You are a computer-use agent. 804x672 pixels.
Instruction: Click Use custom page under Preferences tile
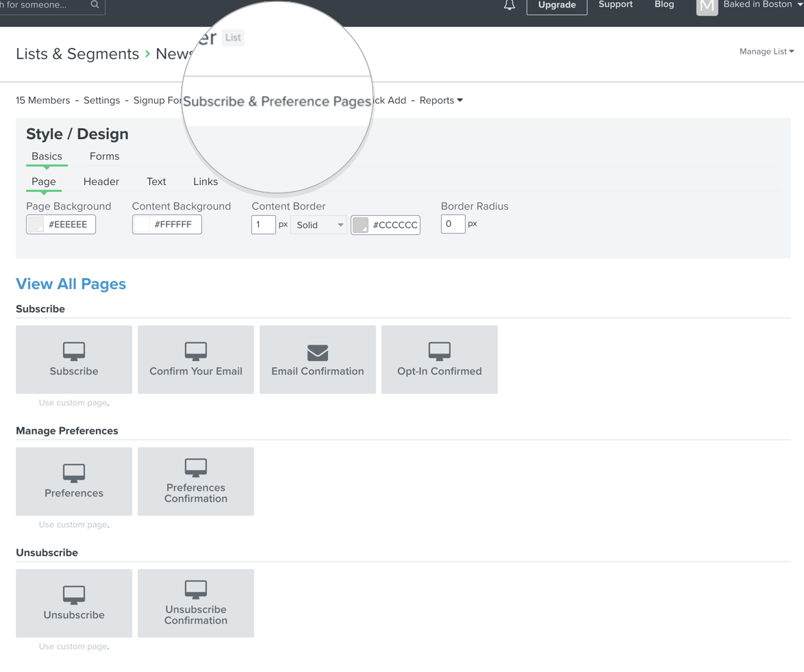pyautogui.click(x=74, y=524)
